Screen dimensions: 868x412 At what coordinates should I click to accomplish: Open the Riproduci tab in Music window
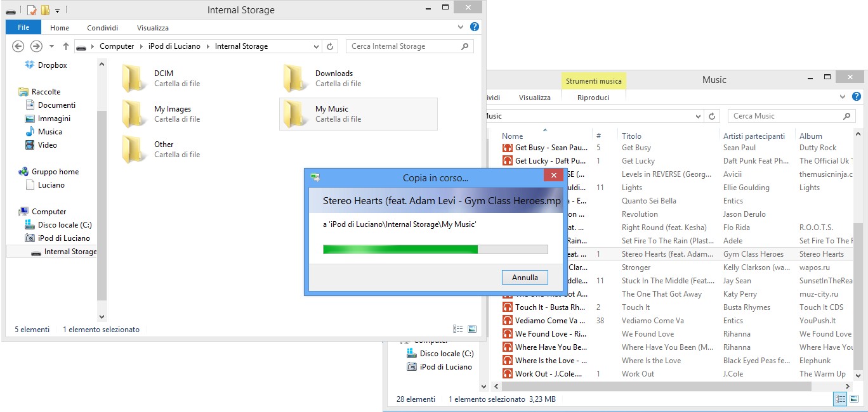[593, 98]
